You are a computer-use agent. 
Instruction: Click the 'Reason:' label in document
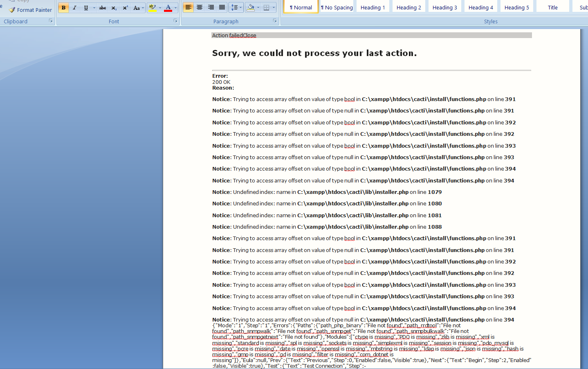223,88
